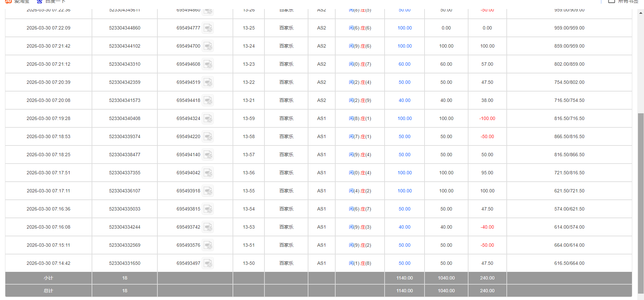Click the scrollbar up arrow
This screenshot has height=300, width=644.
(x=641, y=13)
